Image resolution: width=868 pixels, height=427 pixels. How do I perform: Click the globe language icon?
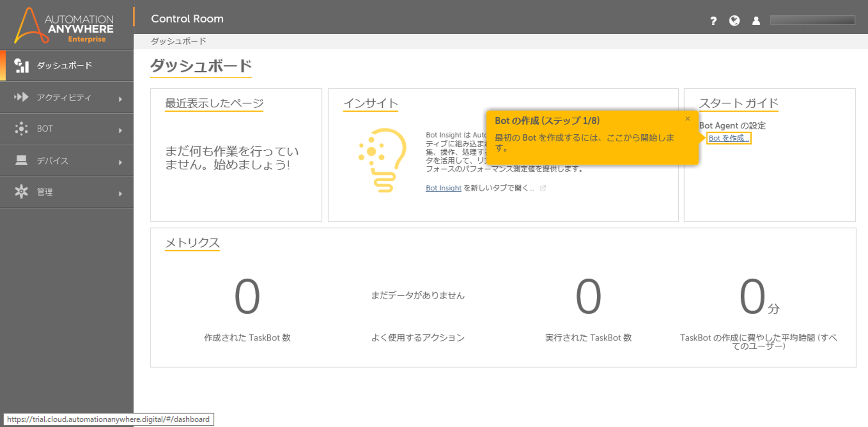click(x=734, y=20)
